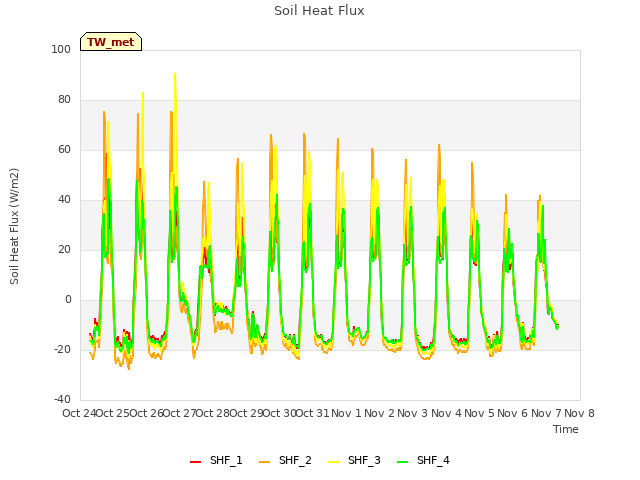
Task: Click the Oct 26 x-axis label
Action: click(146, 413)
